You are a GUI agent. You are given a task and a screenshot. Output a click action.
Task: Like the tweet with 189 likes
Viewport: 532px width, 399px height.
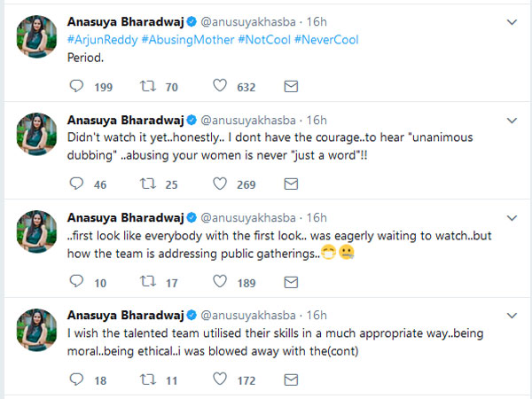pyautogui.click(x=220, y=282)
